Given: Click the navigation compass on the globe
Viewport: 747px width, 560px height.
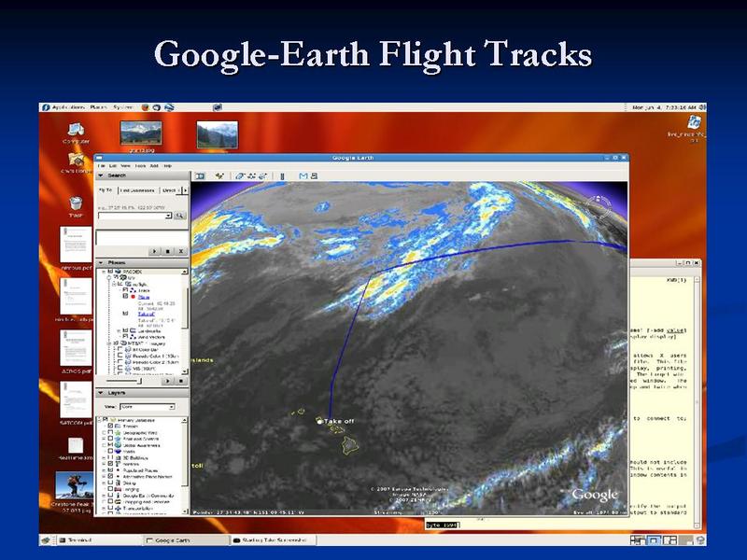Looking at the screenshot, I should point(599,206).
